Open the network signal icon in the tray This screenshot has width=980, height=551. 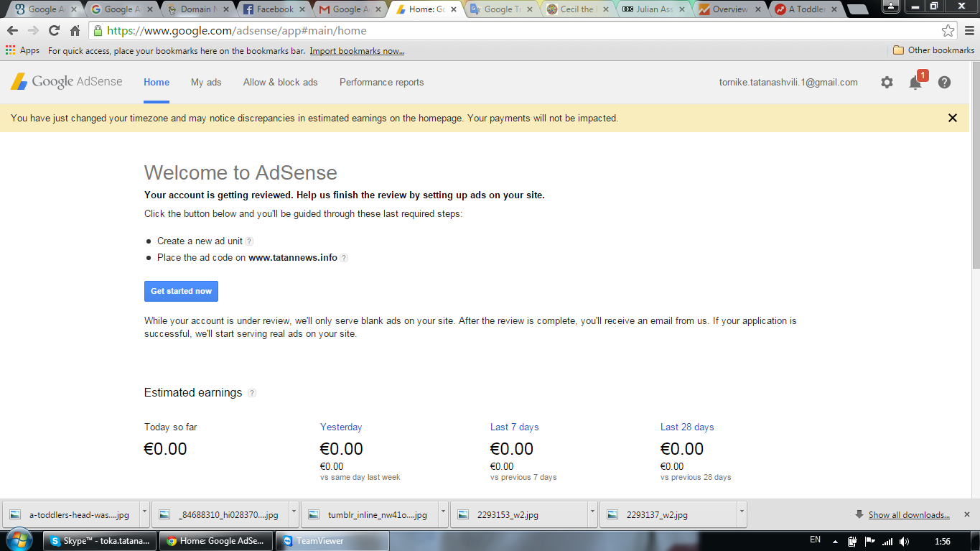point(887,541)
